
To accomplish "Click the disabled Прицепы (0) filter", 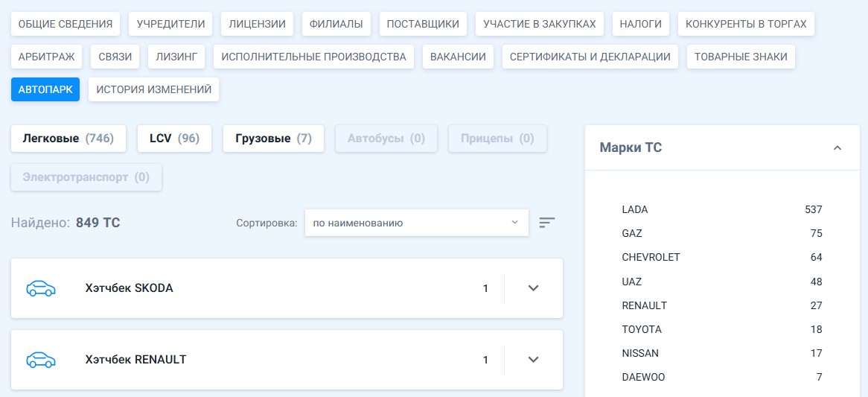I will click(498, 139).
